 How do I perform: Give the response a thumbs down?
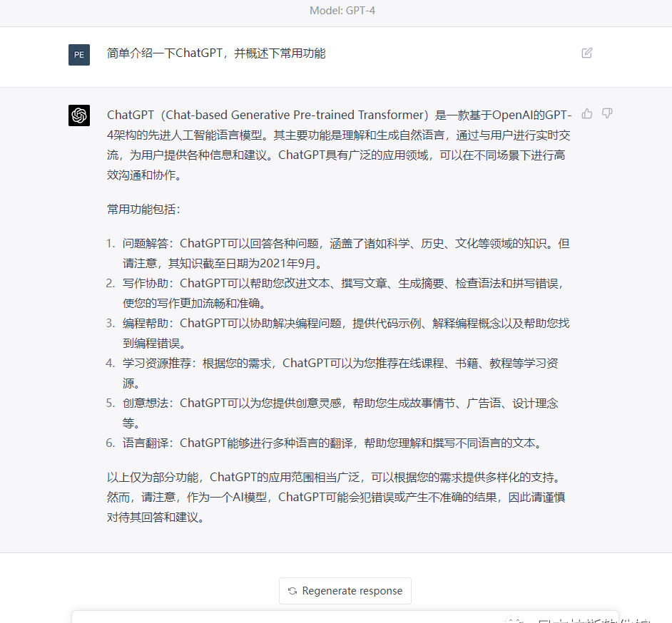coord(607,113)
